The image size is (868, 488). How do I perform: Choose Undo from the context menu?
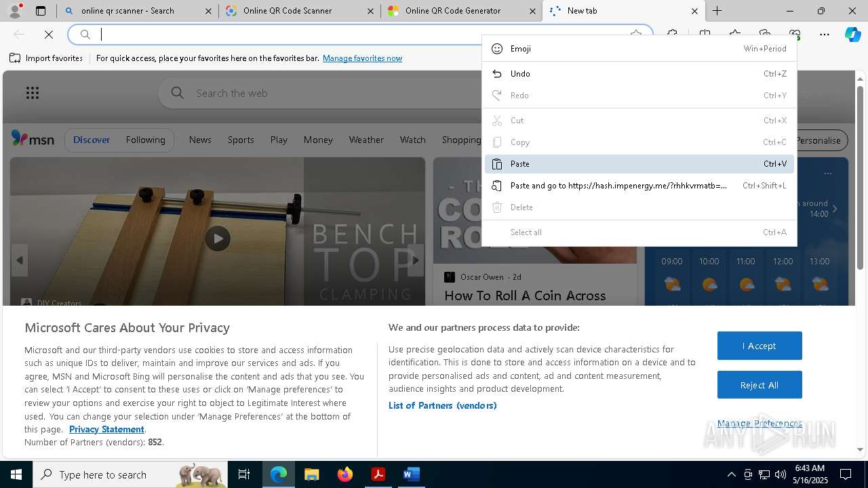click(x=639, y=74)
